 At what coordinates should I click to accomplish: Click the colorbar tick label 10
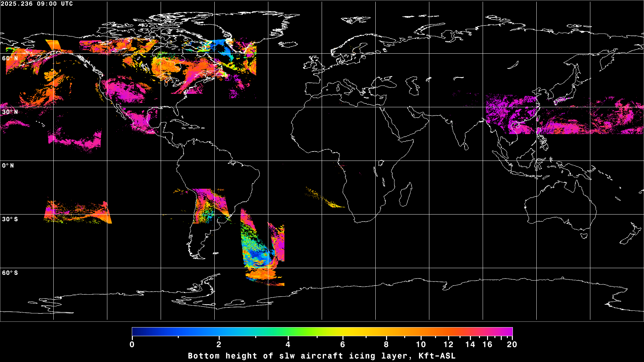pos(421,345)
